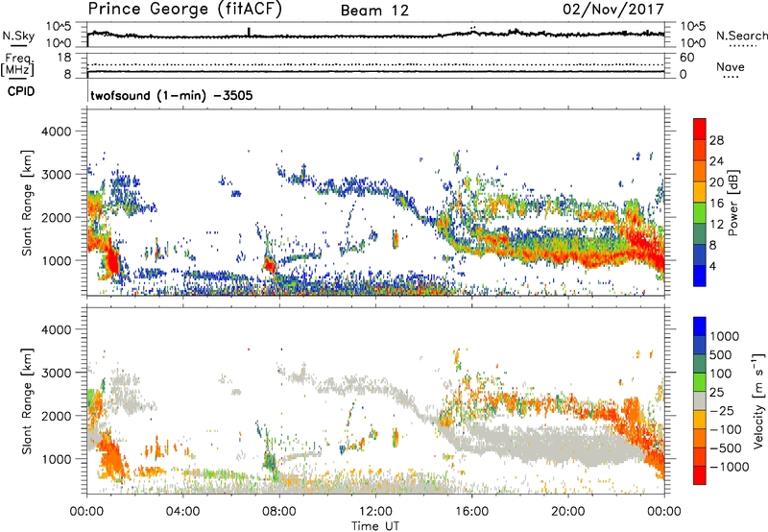The image size is (768, 532).
Task: Click the 500 value on velocity colorbar
Action: [721, 355]
